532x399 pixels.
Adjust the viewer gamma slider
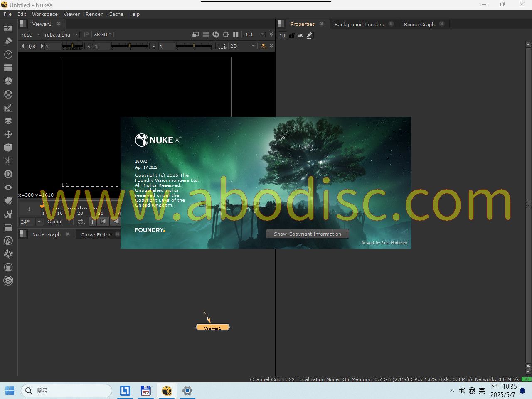129,46
